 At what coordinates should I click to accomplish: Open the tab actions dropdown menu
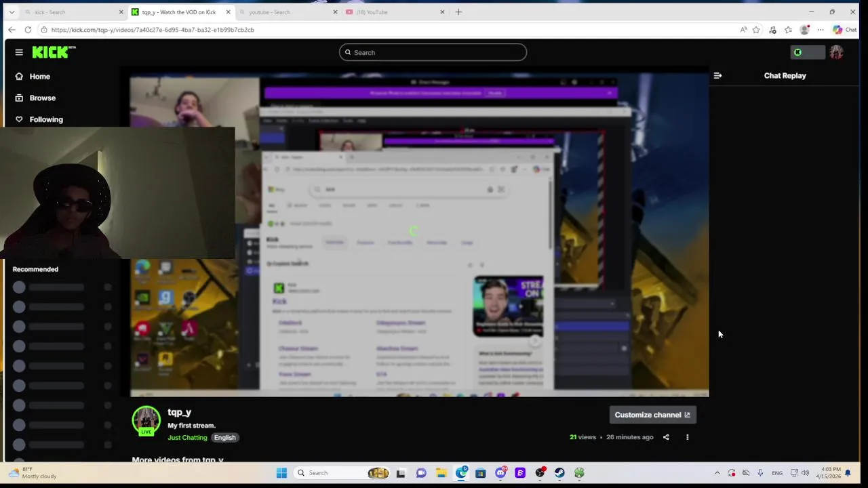click(x=12, y=12)
